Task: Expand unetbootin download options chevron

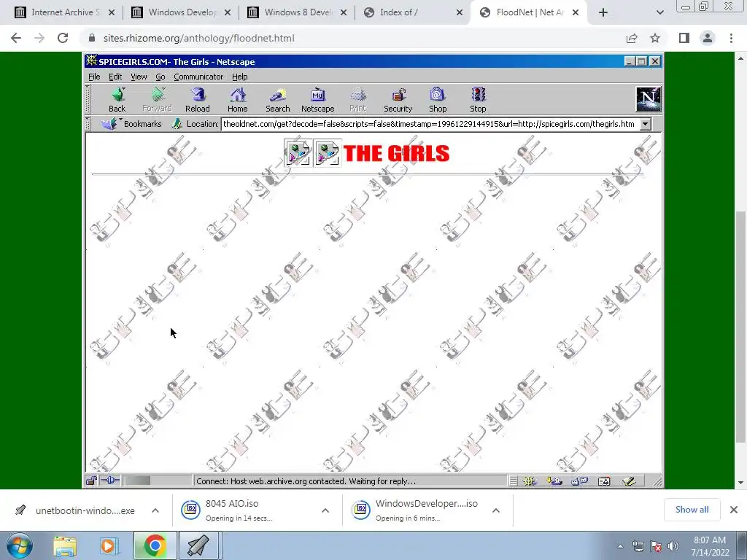Action: (155, 510)
